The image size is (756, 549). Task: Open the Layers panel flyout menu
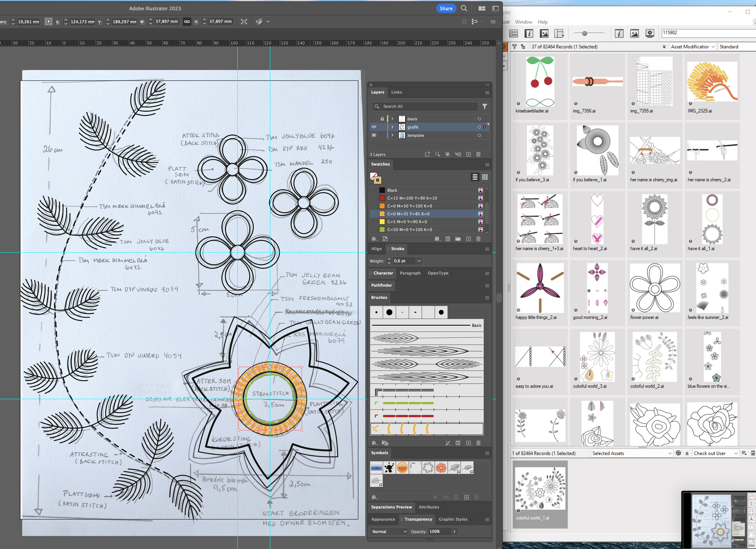click(487, 92)
